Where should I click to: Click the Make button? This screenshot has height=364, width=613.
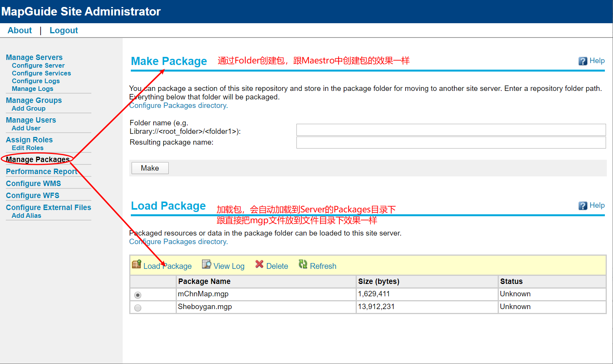(x=150, y=168)
